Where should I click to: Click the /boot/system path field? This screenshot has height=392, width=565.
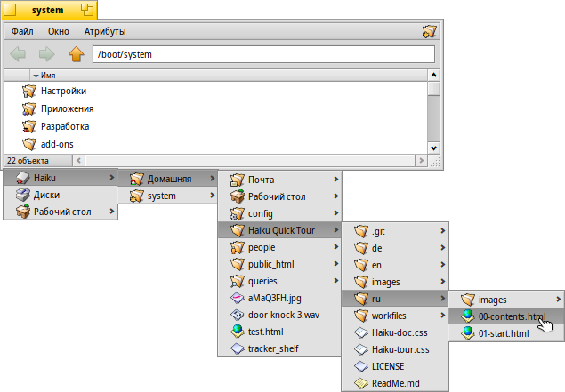click(263, 55)
